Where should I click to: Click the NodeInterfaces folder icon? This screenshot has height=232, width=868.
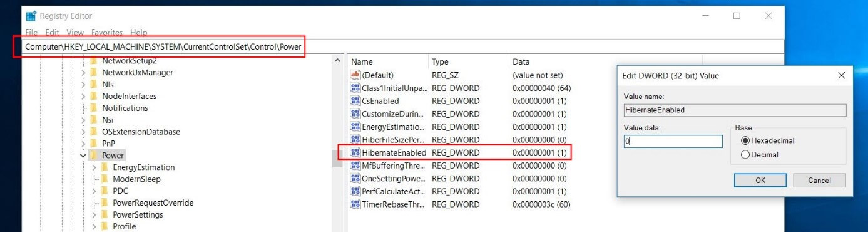[x=94, y=96]
